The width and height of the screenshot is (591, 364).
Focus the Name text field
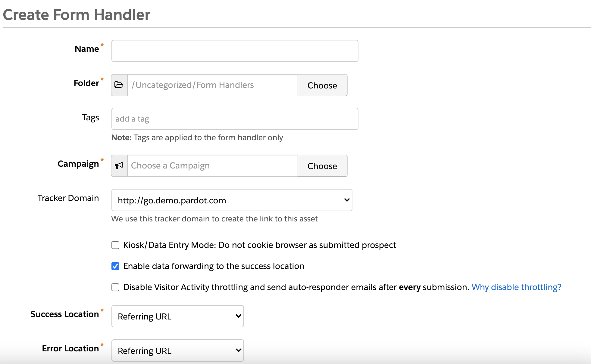(x=235, y=51)
